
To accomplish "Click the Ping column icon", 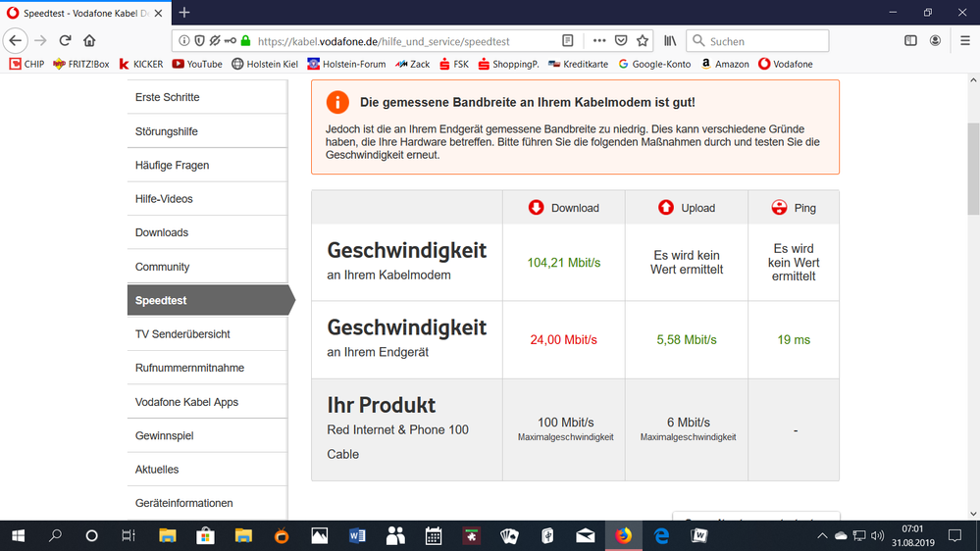I will 779,208.
